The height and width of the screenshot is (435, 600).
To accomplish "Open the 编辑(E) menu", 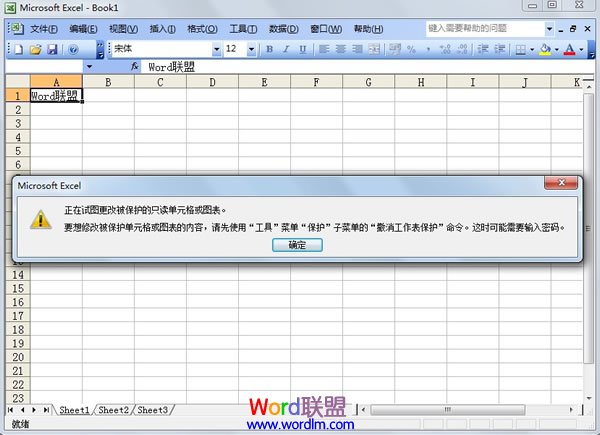I will coord(83,29).
